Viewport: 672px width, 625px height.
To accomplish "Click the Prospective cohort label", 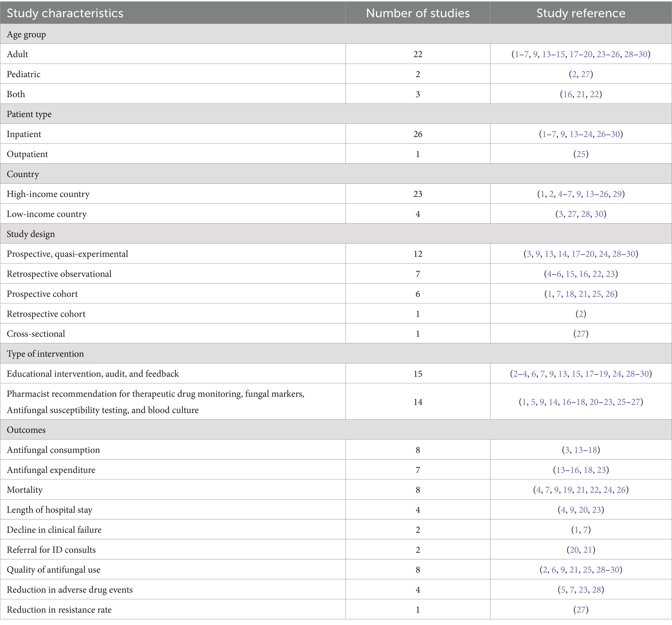I will tap(42, 293).
